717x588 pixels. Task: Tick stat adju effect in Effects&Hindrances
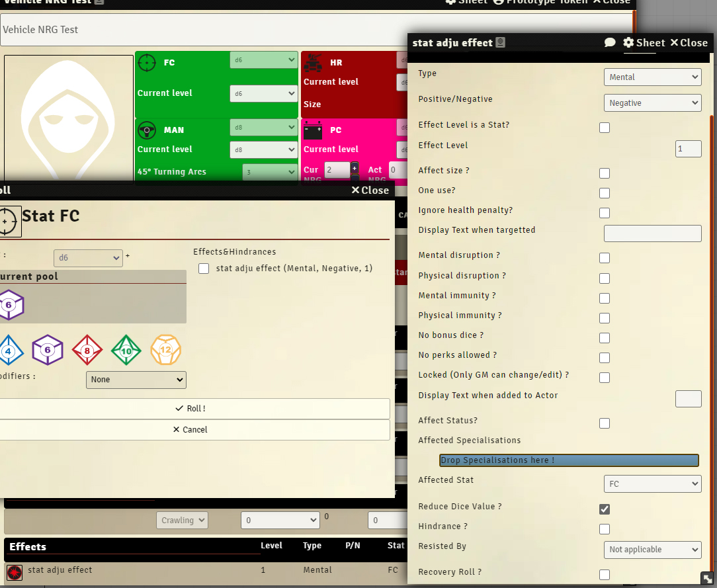coord(204,269)
